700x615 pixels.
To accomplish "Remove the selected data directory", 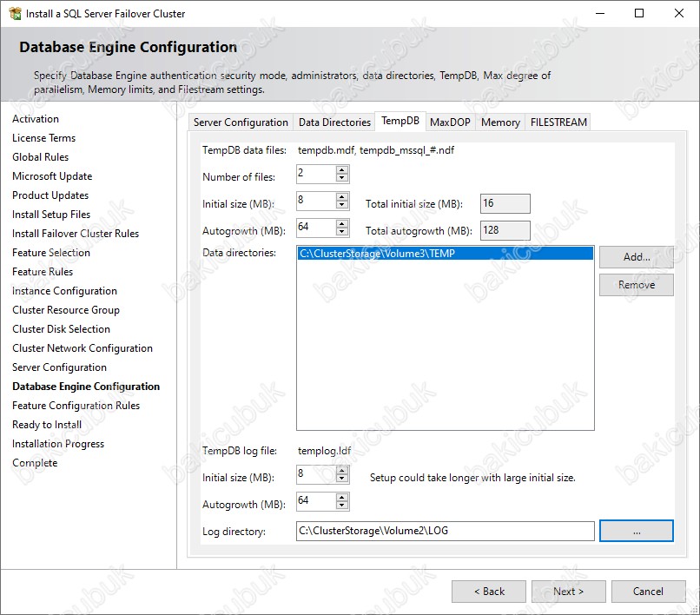I will pos(636,285).
